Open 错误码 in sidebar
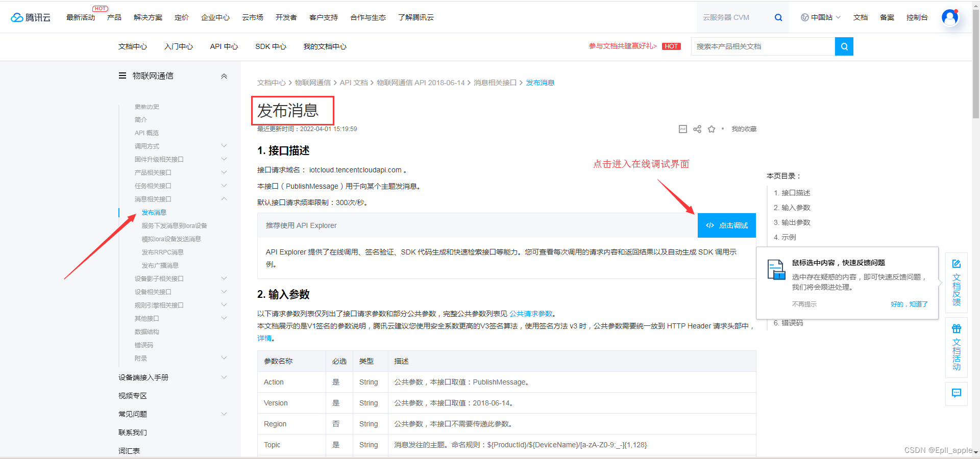The image size is (980, 459). (x=144, y=345)
